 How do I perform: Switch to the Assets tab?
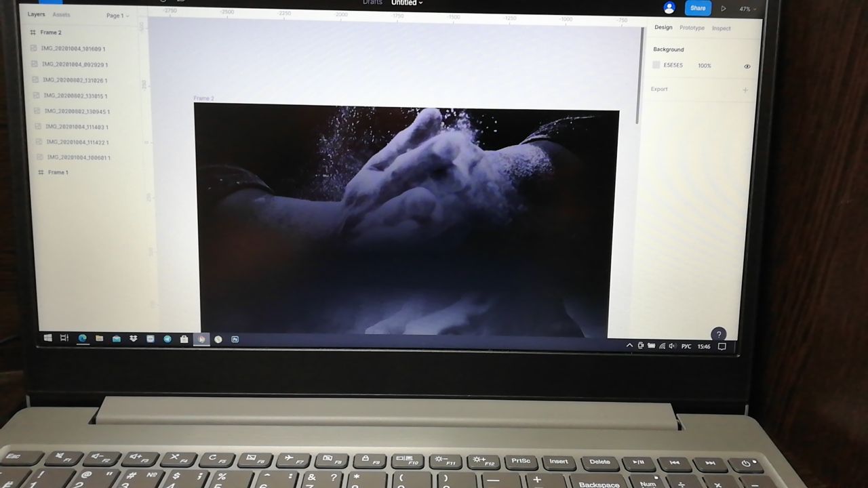click(61, 14)
